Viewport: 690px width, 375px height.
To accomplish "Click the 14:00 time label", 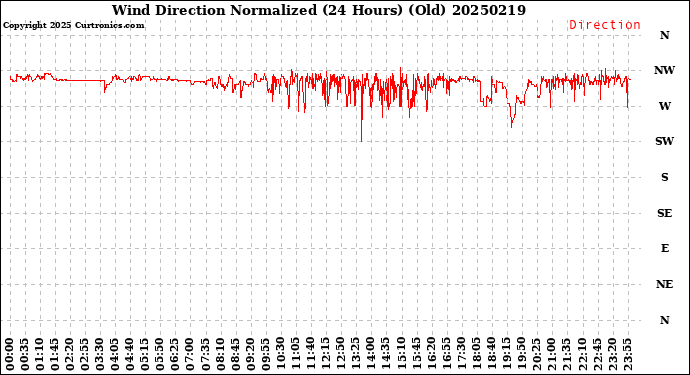I will click(371, 355).
